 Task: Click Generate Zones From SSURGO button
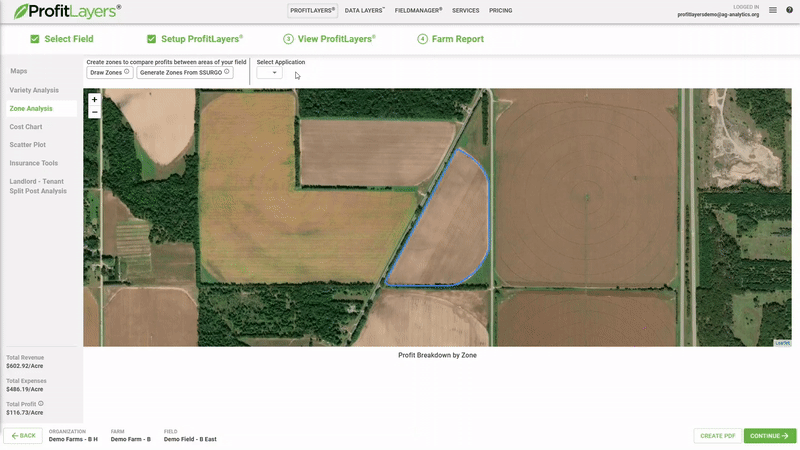185,72
